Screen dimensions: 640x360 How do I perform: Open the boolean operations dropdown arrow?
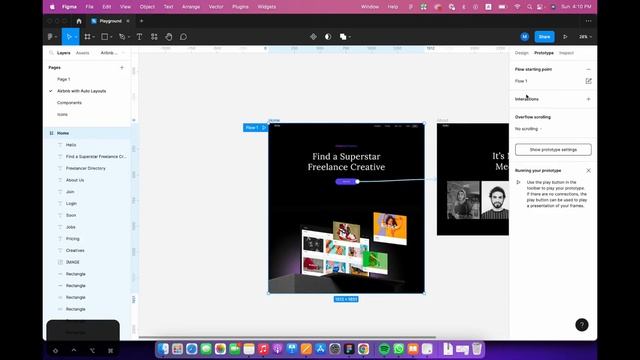350,37
